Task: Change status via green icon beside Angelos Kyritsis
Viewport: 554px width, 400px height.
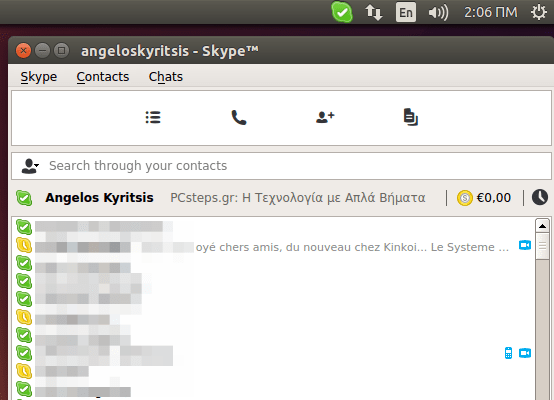Action: (x=24, y=198)
